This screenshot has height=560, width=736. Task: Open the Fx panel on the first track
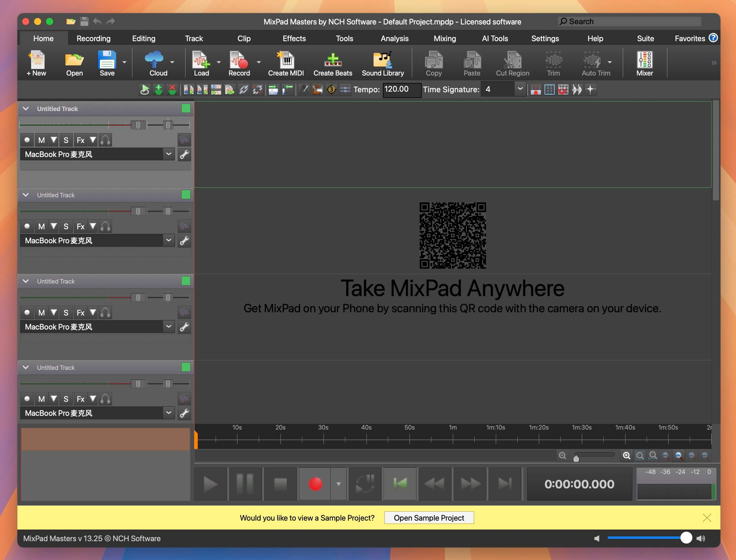pyautogui.click(x=81, y=140)
